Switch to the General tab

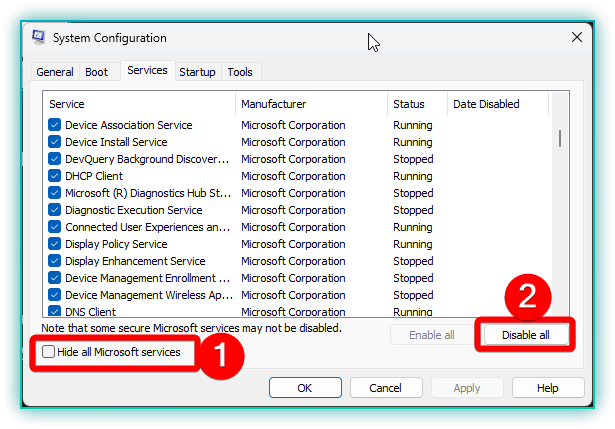point(55,72)
